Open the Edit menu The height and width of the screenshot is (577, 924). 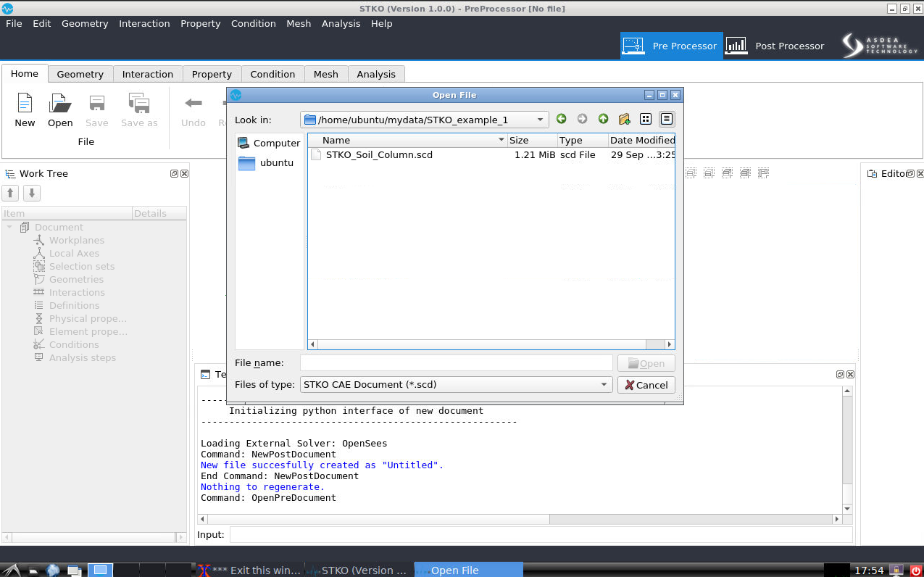pos(42,23)
